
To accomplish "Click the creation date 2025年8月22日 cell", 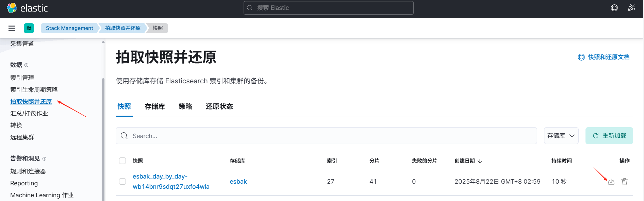I will tap(497, 182).
